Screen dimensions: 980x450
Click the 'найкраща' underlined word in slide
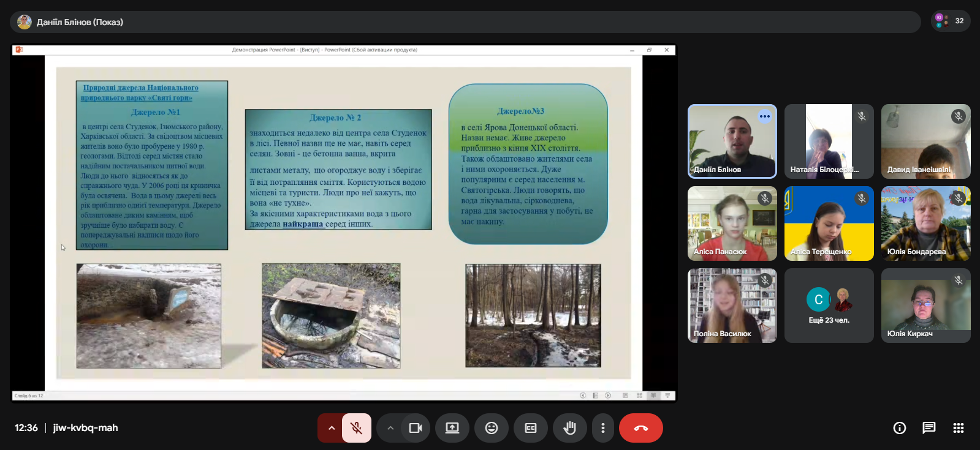[303, 224]
